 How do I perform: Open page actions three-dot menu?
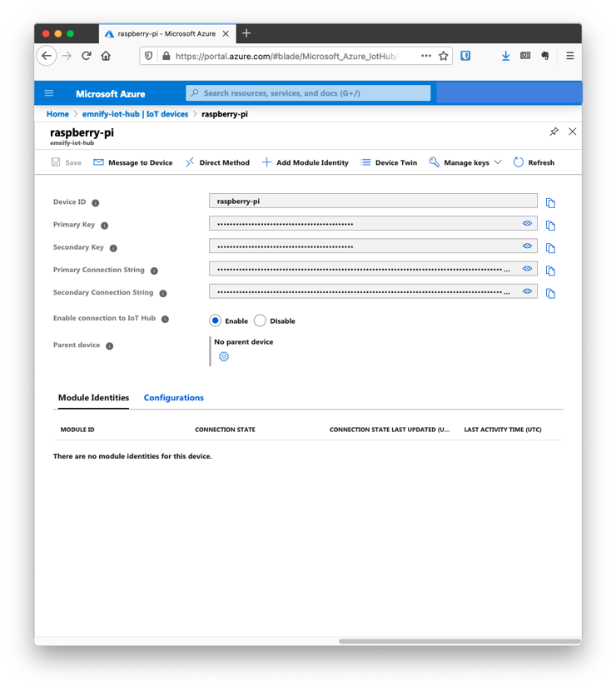coord(426,56)
